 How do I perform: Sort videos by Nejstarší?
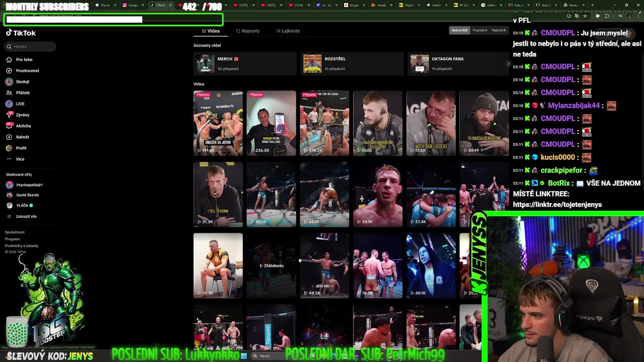pyautogui.click(x=499, y=30)
